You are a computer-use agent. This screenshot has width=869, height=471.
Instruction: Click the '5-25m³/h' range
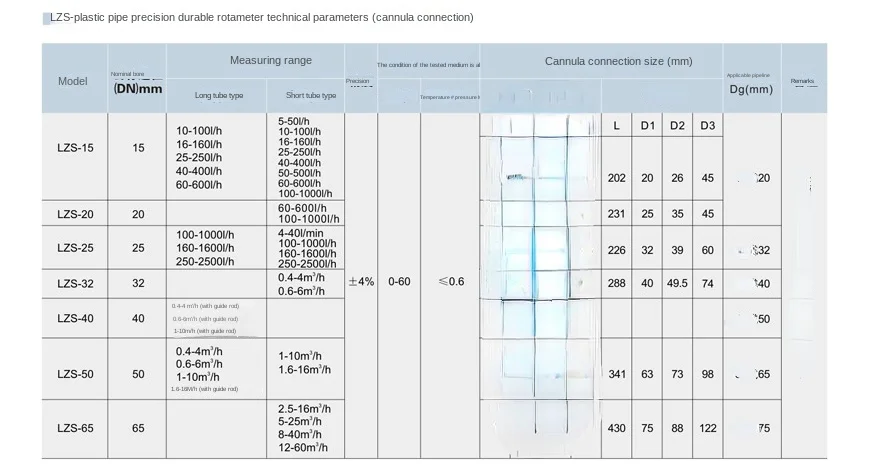click(x=300, y=422)
